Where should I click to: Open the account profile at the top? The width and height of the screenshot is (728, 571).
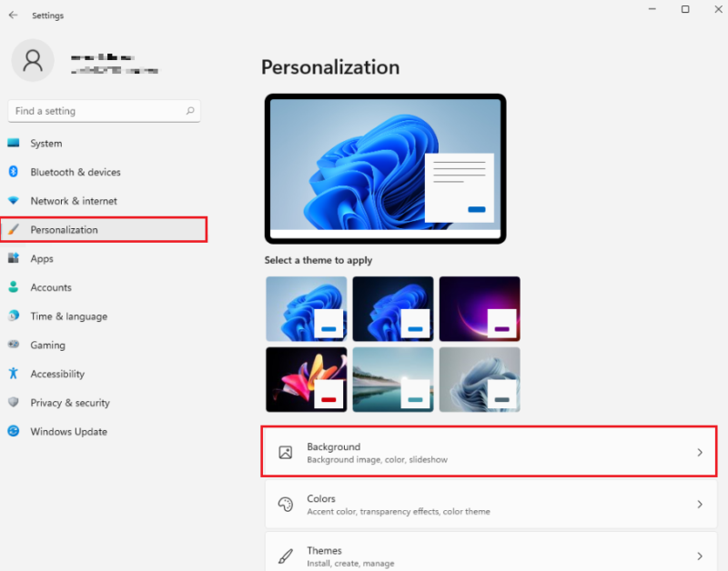click(x=33, y=61)
